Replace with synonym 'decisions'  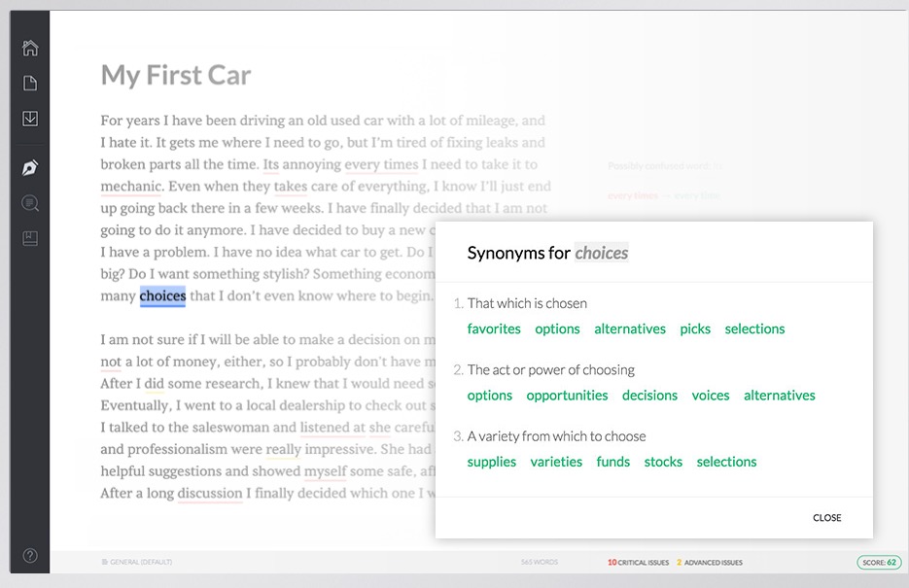[649, 395]
